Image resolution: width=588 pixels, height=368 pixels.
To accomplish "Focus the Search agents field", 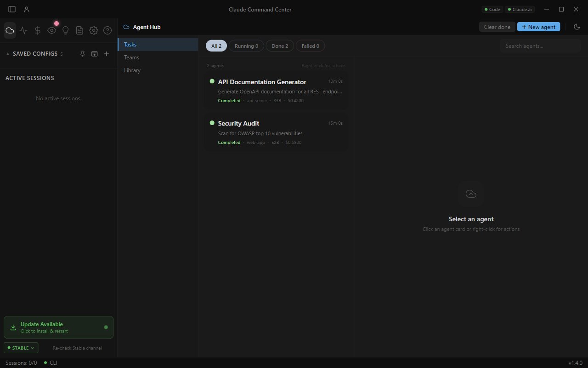I will click(540, 46).
